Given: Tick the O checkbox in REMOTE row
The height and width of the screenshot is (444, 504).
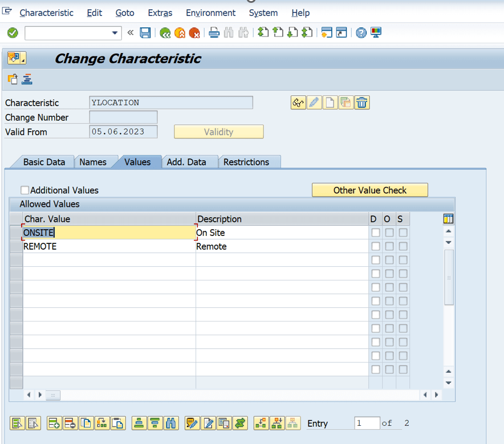Looking at the screenshot, I should tap(389, 246).
